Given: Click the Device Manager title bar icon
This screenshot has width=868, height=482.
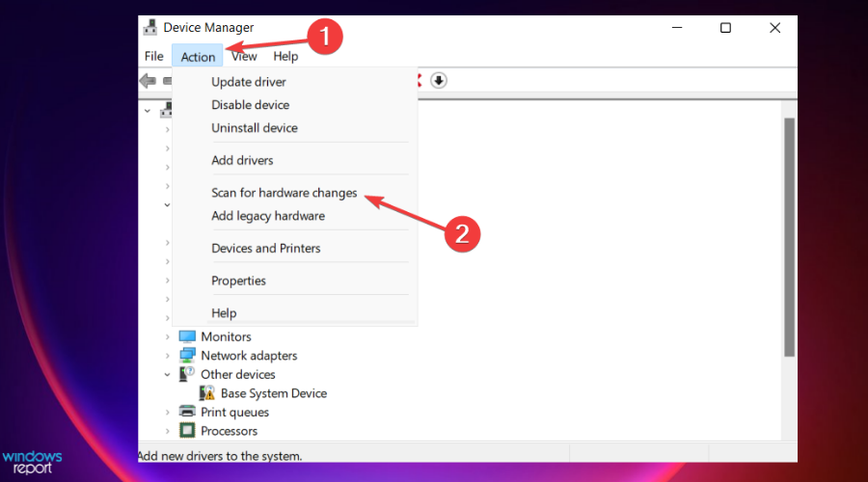Looking at the screenshot, I should point(150,27).
